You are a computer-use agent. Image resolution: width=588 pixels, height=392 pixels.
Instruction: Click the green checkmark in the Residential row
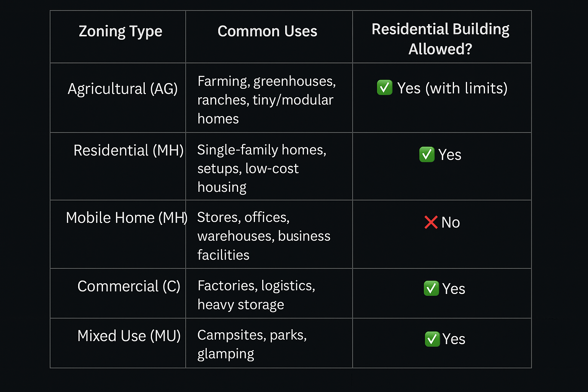coord(426,155)
